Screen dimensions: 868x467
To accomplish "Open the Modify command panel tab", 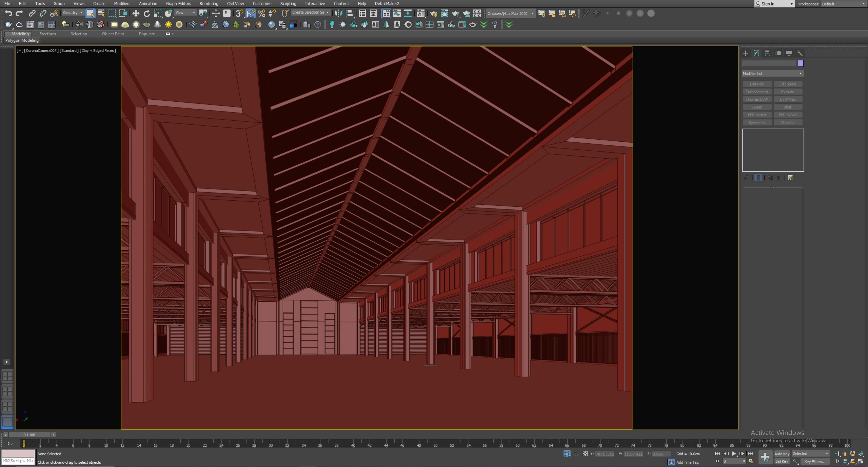I will click(757, 53).
